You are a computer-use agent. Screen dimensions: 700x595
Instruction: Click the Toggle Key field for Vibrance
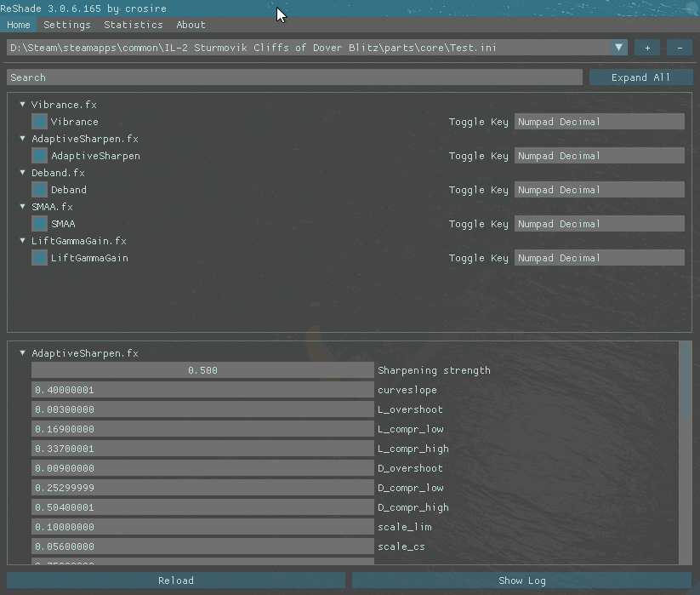coord(599,122)
